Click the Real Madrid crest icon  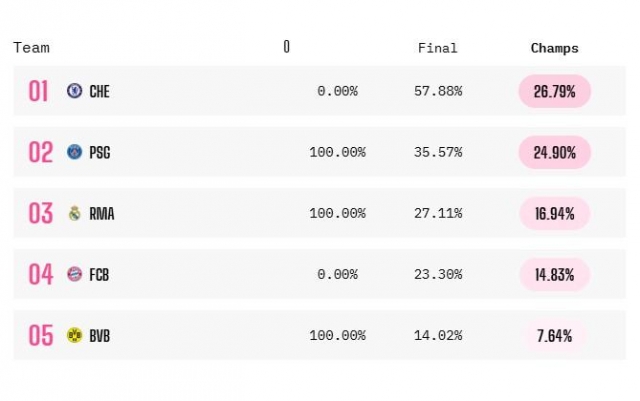pos(74,213)
